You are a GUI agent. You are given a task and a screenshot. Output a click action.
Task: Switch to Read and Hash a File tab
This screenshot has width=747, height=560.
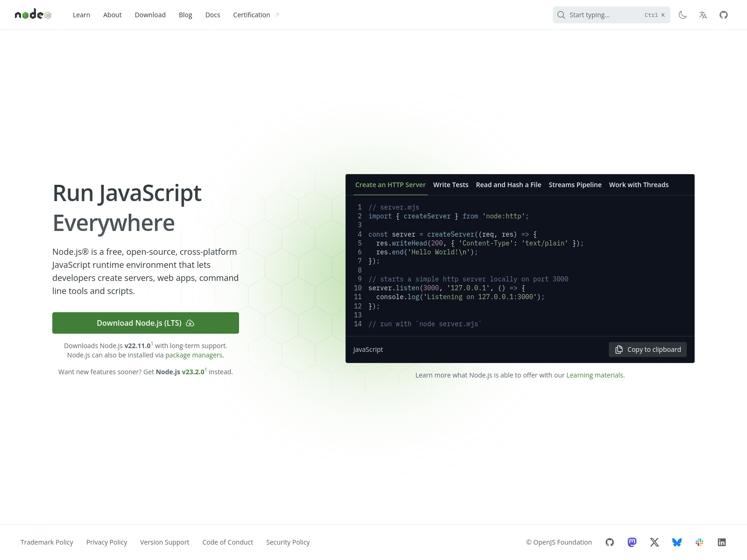click(508, 185)
